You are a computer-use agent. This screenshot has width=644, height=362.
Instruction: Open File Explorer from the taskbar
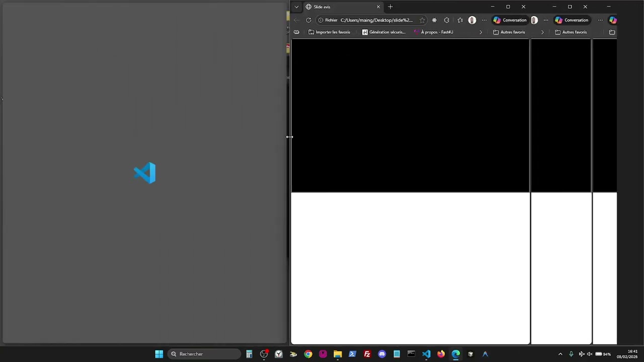click(338, 354)
